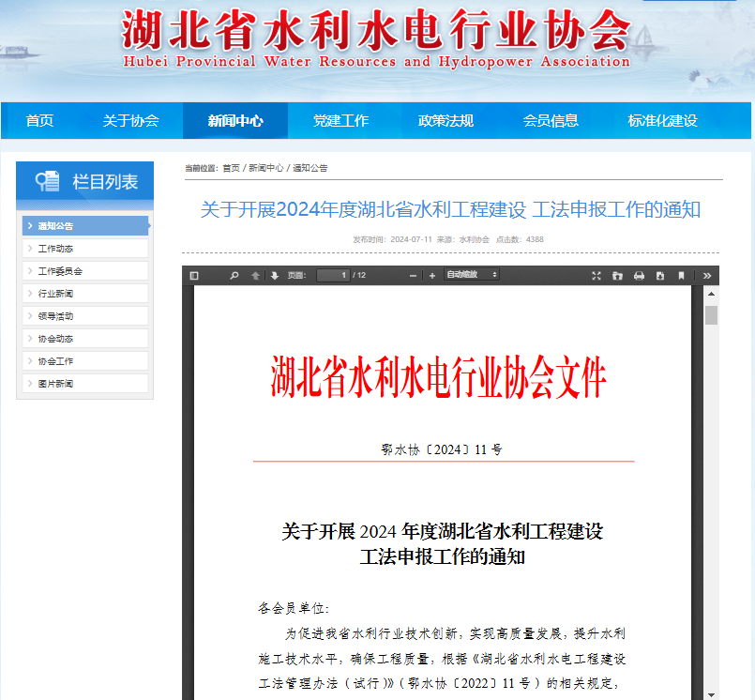Image resolution: width=755 pixels, height=700 pixels.
Task: Open a file with the folder icon
Action: (617, 275)
